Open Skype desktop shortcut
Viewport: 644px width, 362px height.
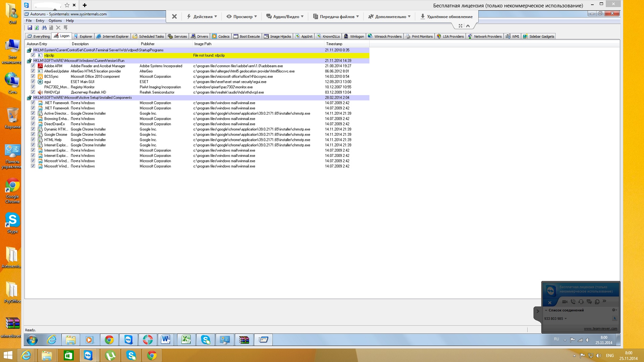click(x=12, y=223)
